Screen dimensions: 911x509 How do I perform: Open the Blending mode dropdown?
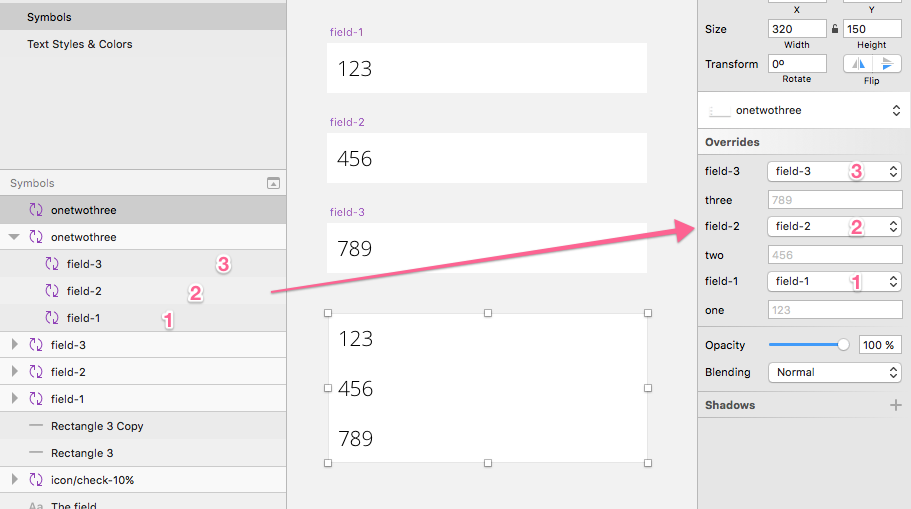(834, 372)
